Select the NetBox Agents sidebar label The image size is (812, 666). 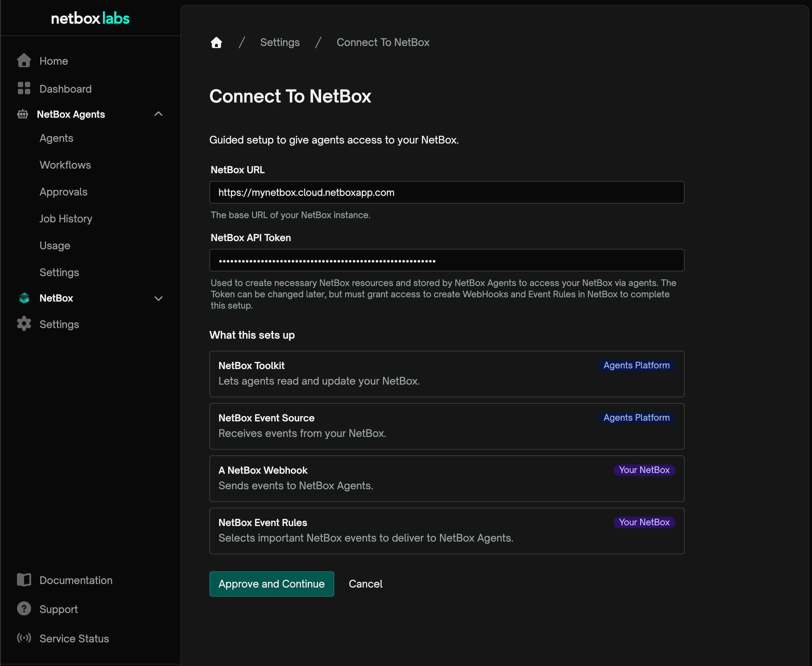(x=71, y=114)
